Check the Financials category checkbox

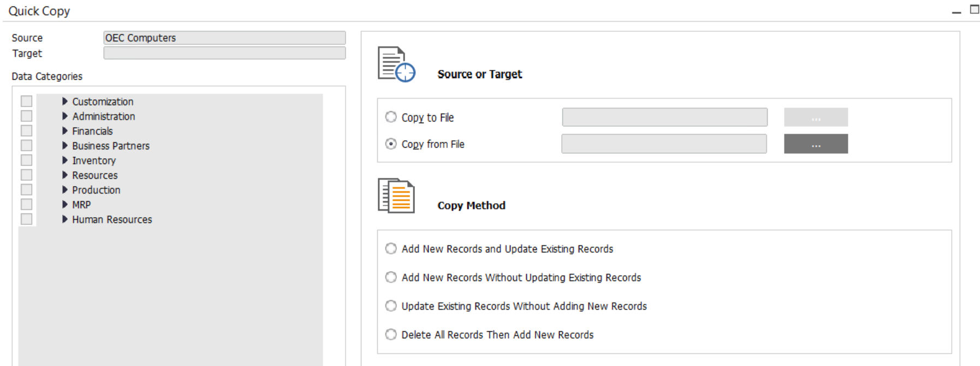(26, 131)
